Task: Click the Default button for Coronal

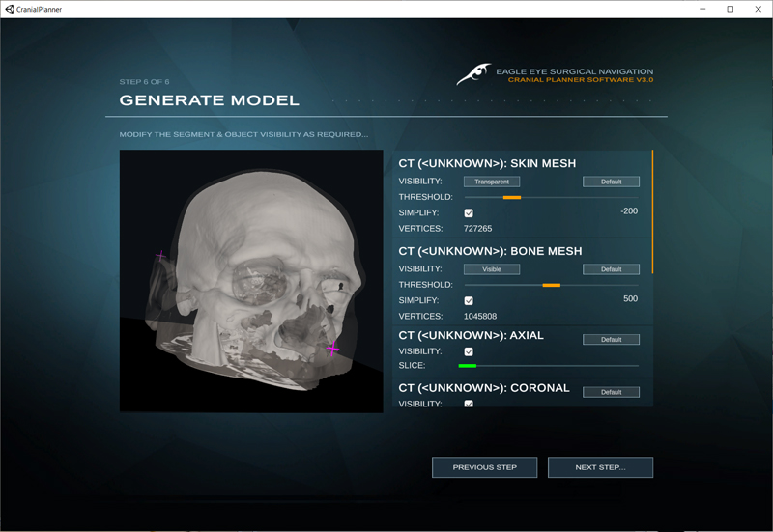Action: [x=611, y=392]
